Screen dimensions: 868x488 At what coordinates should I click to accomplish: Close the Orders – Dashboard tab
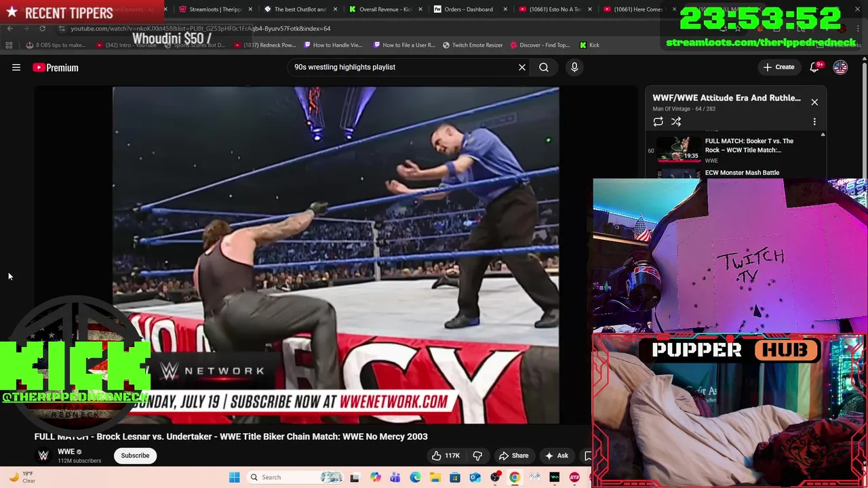(x=505, y=9)
